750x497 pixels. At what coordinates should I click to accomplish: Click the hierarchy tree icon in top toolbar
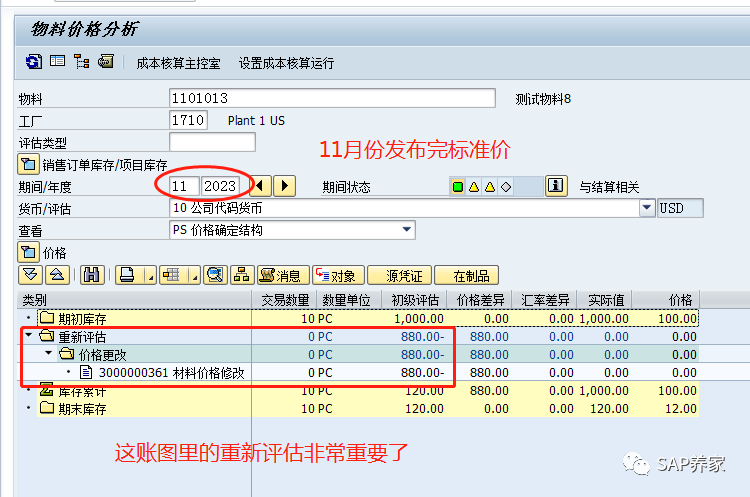[x=81, y=62]
